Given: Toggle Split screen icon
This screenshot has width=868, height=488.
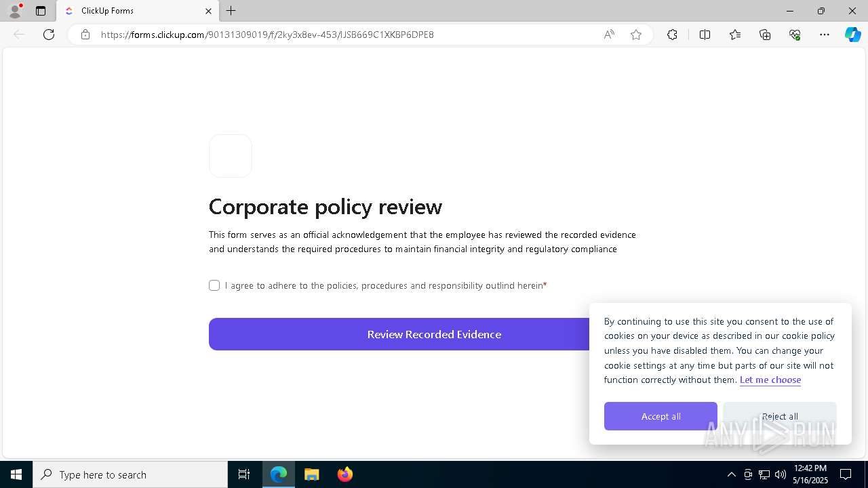Looking at the screenshot, I should tap(705, 35).
